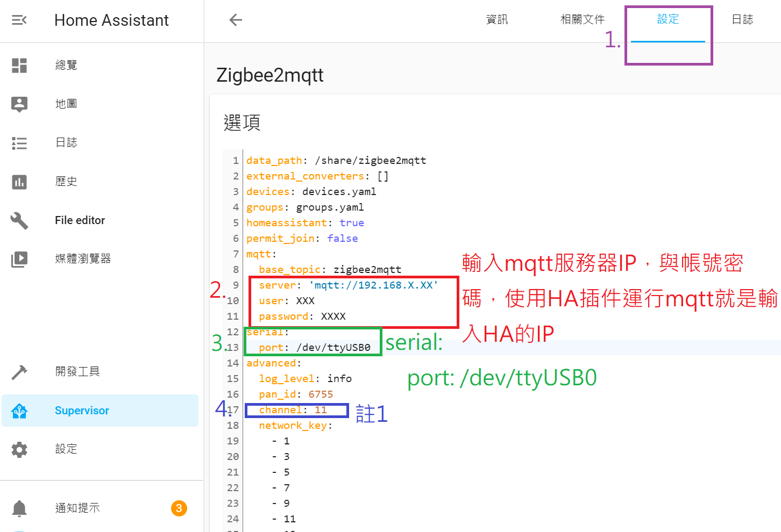The height and width of the screenshot is (532, 781).
Task: Click the permit_join: false line
Action: point(302,239)
